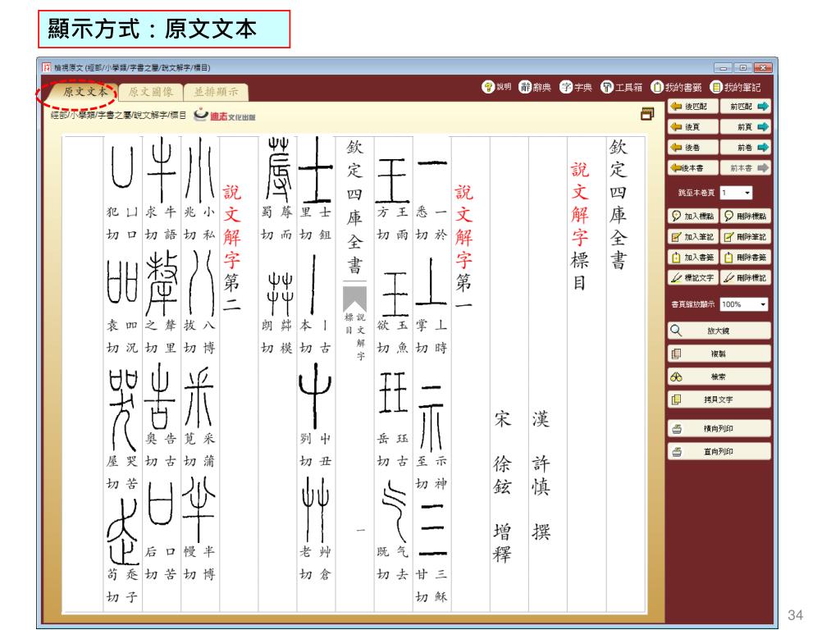Click the breadcrumb path under the tabs
Image resolution: width=840 pixels, height=630 pixels.
pos(118,115)
